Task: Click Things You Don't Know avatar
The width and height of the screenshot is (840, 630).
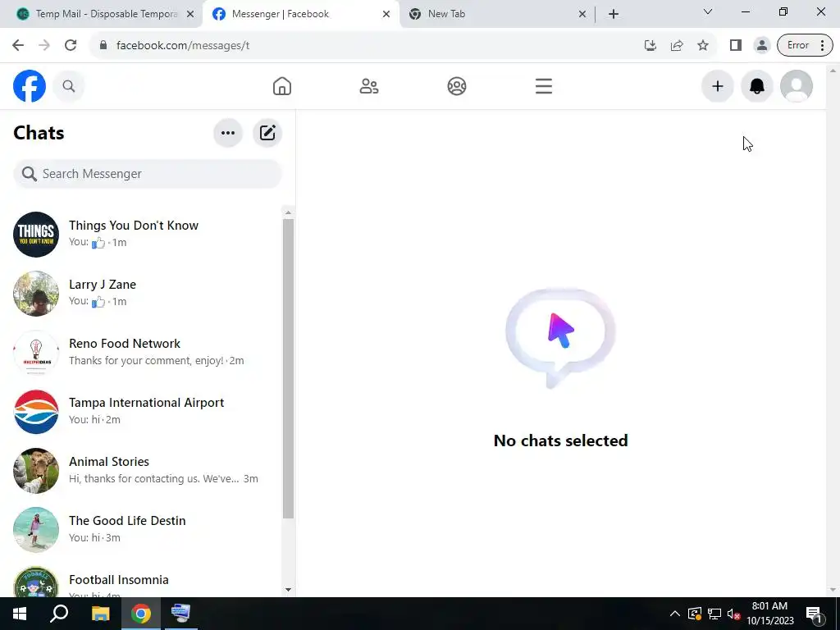Action: [36, 234]
